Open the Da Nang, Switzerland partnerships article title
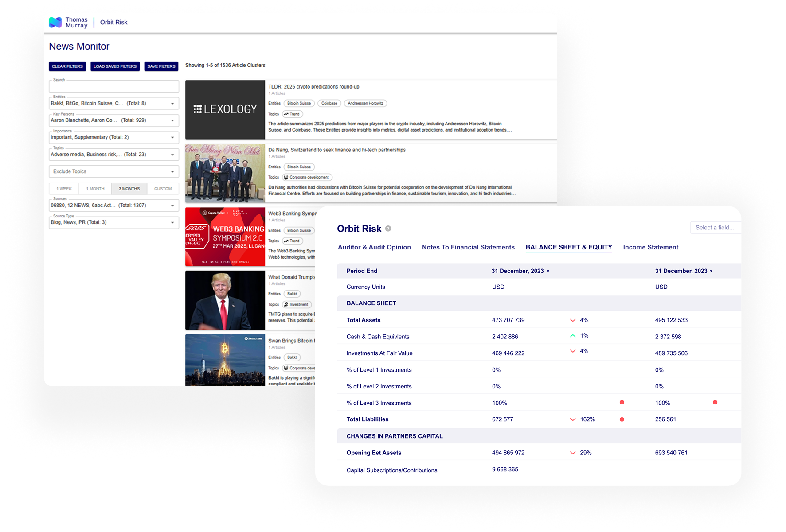 [x=337, y=150]
